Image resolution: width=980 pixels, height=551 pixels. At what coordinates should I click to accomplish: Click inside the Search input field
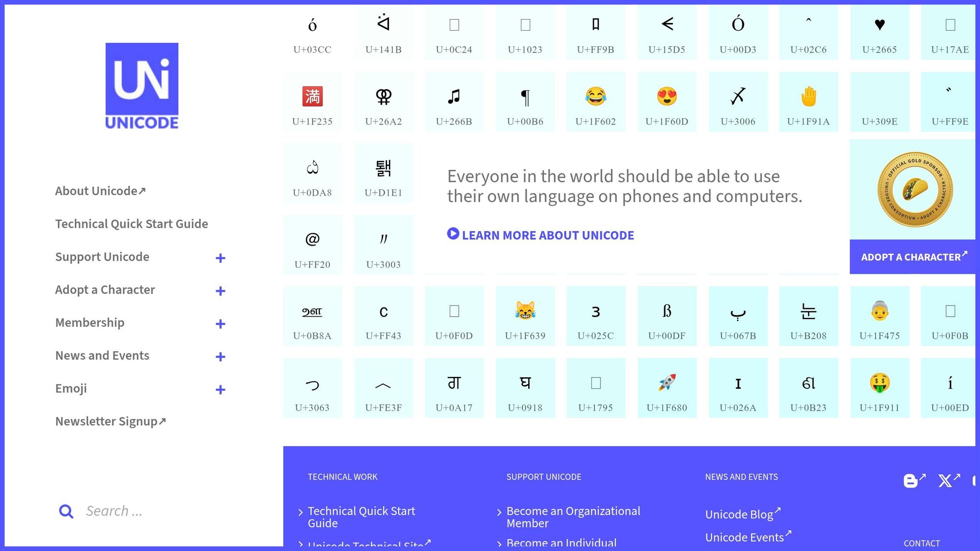click(x=144, y=511)
